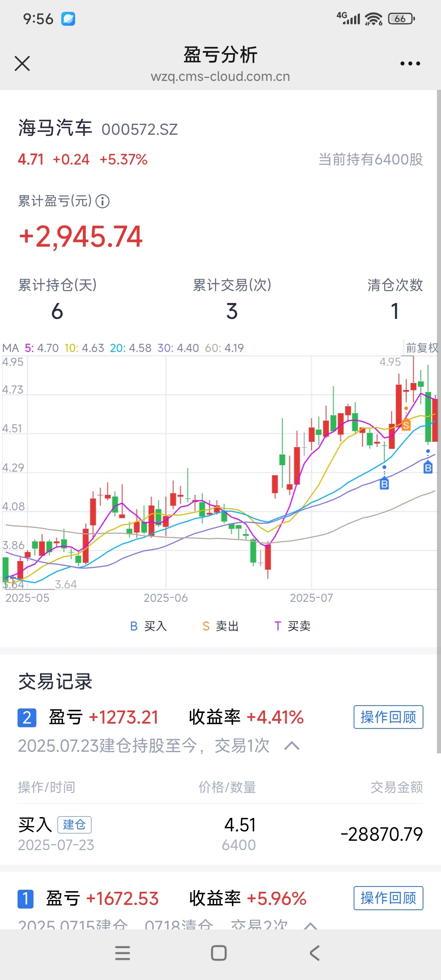Tap the info icon beside 累计盈亏(元)
This screenshot has width=441, height=980.
click(102, 201)
